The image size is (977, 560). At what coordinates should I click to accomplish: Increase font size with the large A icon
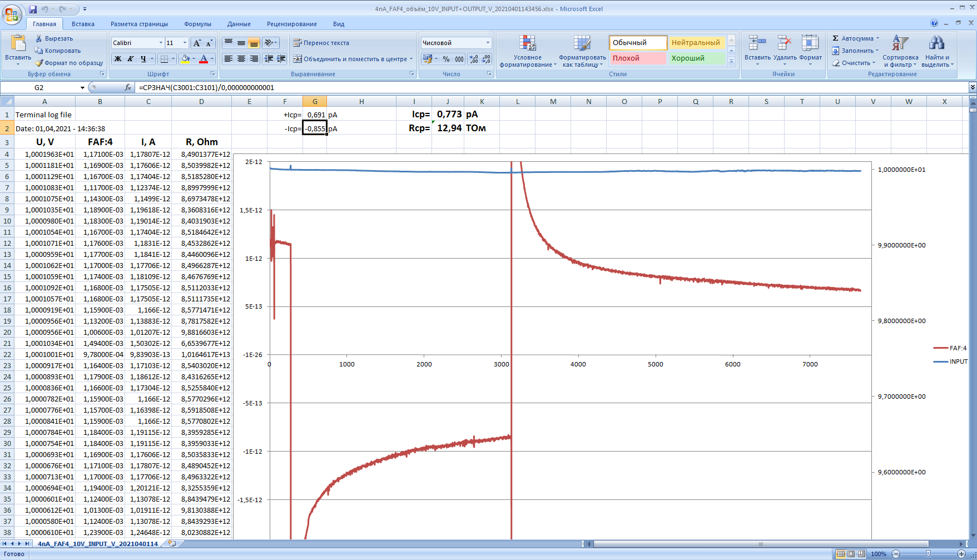197,43
